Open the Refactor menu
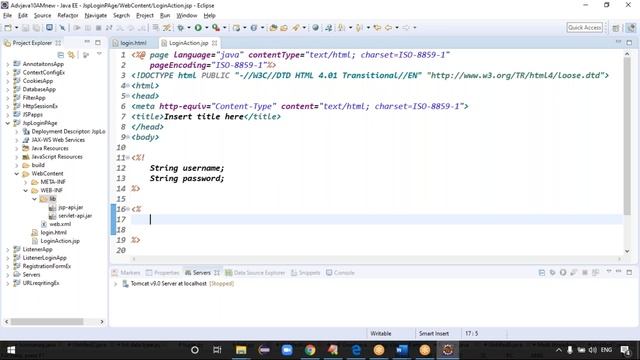 pyautogui.click(x=68, y=16)
